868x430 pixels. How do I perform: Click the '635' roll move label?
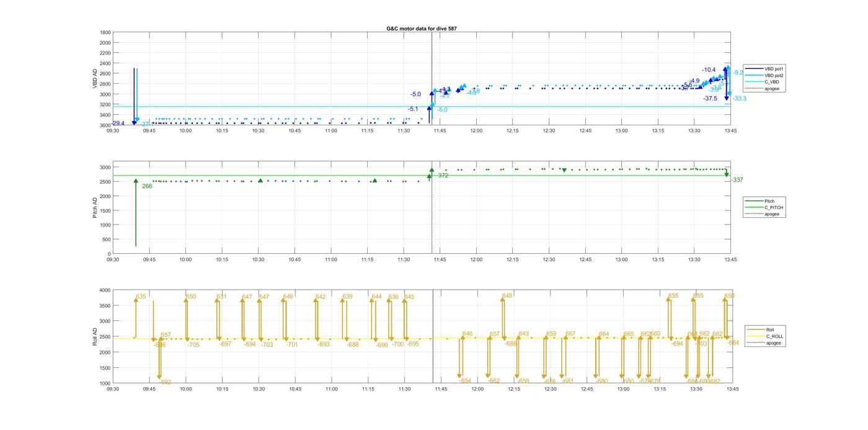click(x=141, y=297)
